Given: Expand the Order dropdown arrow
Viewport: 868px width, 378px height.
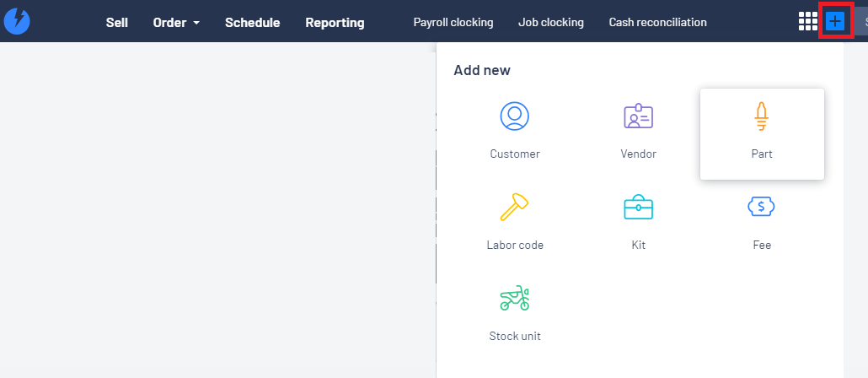Looking at the screenshot, I should 196,24.
